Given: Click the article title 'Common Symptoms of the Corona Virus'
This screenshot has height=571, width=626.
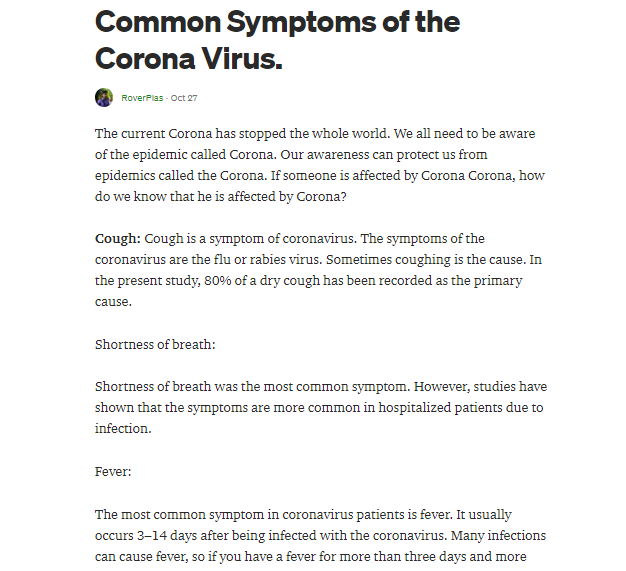Looking at the screenshot, I should (x=277, y=38).
